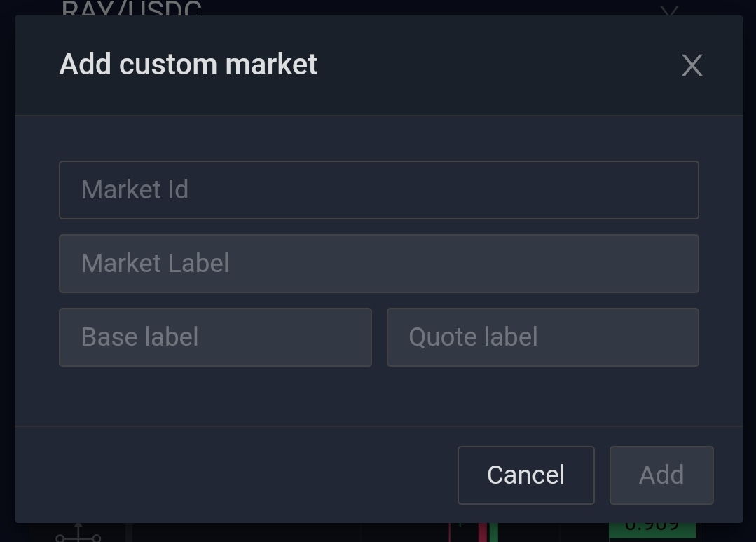Screen dimensions: 756x542
Task: Enter the Base label text box
Action: pyautogui.click(x=215, y=337)
